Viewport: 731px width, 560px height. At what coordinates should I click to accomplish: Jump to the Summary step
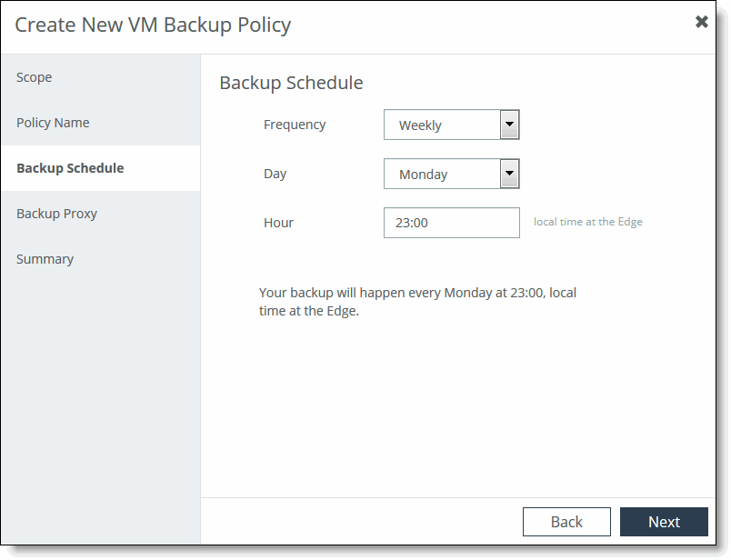pyautogui.click(x=101, y=259)
